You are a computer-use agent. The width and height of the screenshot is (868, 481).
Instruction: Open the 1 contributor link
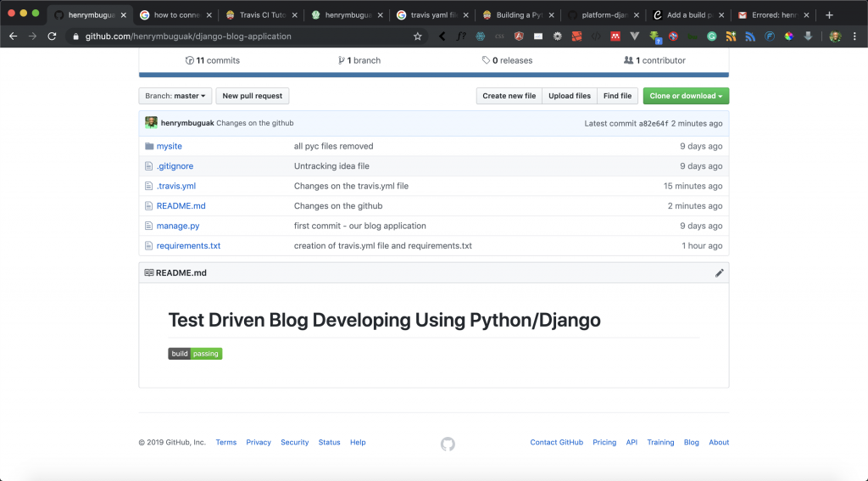click(654, 60)
